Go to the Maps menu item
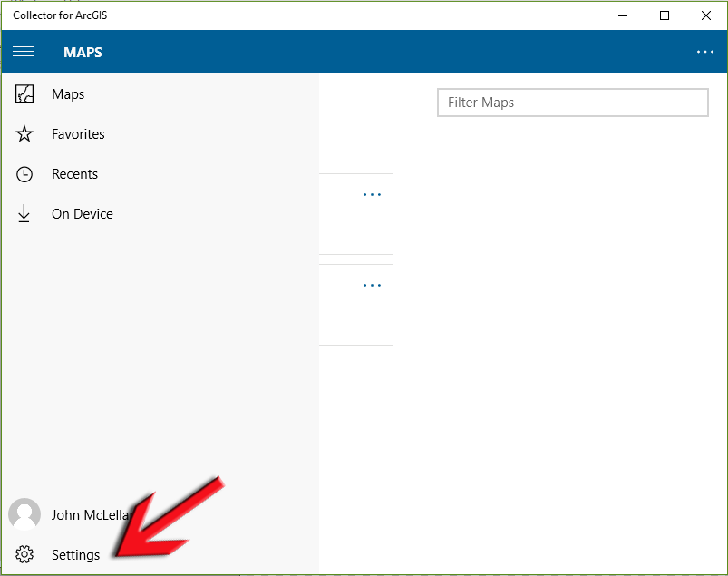This screenshot has width=728, height=576. click(68, 94)
